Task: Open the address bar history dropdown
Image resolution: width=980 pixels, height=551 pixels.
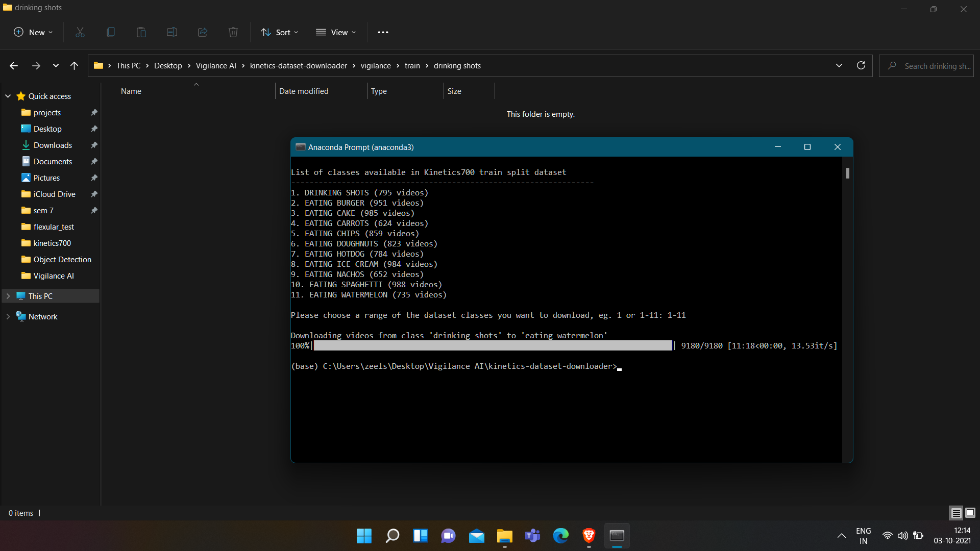Action: pos(839,65)
